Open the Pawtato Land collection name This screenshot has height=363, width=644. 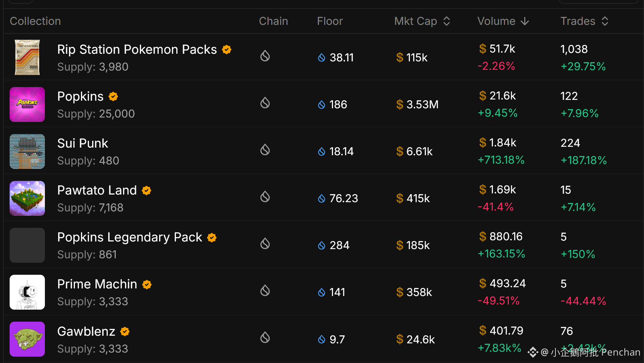[x=97, y=190]
